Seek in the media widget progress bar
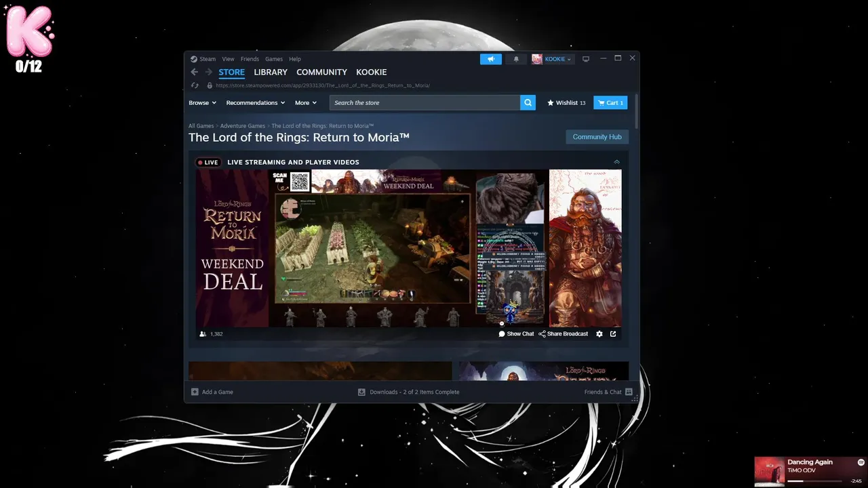Viewport: 868px width, 488px height. [x=814, y=481]
